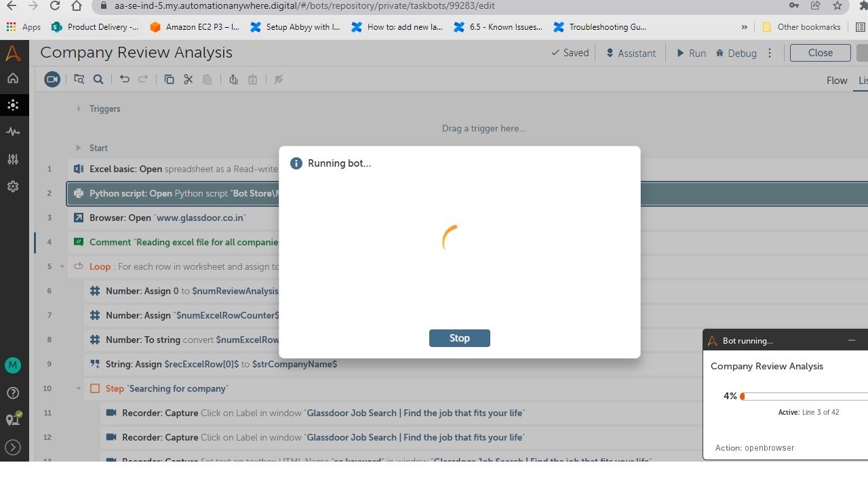
Task: Click the Excel icon on line 1
Action: coord(79,169)
